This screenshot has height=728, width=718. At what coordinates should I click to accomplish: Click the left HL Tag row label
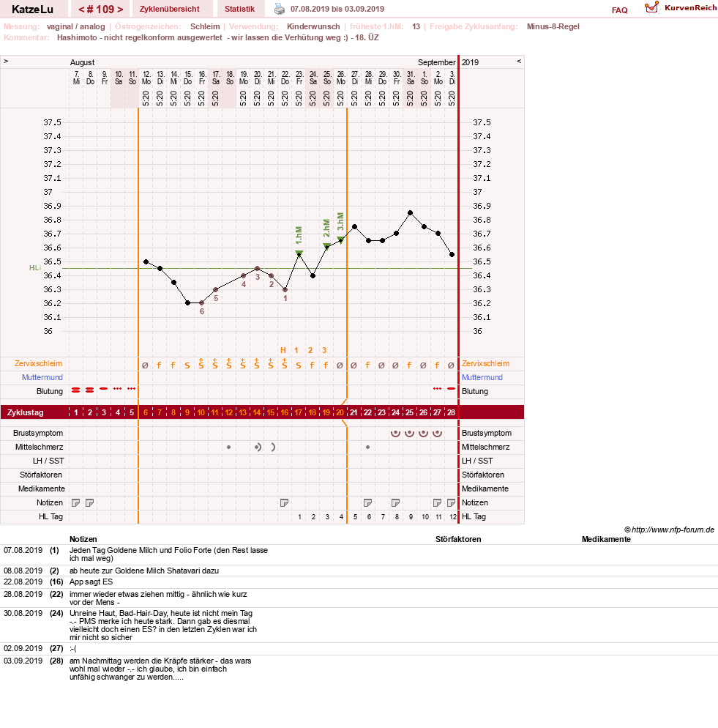(x=51, y=517)
